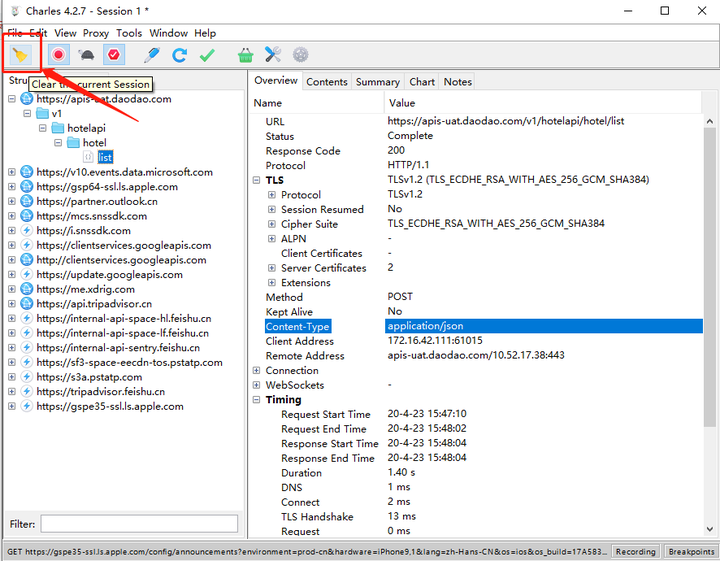Select https://gspe35-ssl.ls.apple.com host

[x=110, y=407]
